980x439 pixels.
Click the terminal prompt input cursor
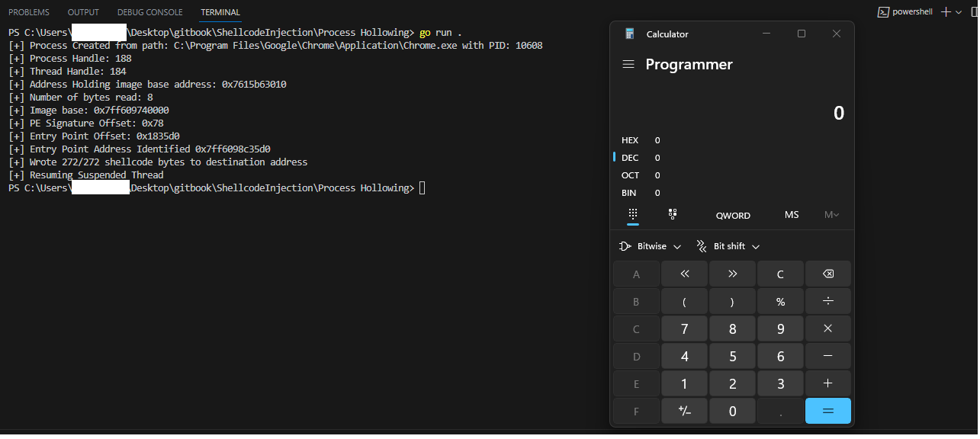pyautogui.click(x=423, y=188)
